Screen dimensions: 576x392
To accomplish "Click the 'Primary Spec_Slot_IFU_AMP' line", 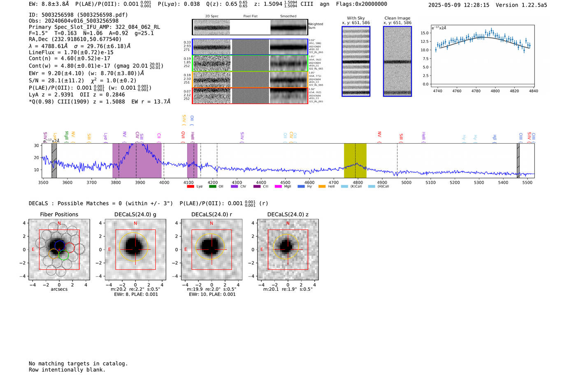I will (x=94, y=27).
